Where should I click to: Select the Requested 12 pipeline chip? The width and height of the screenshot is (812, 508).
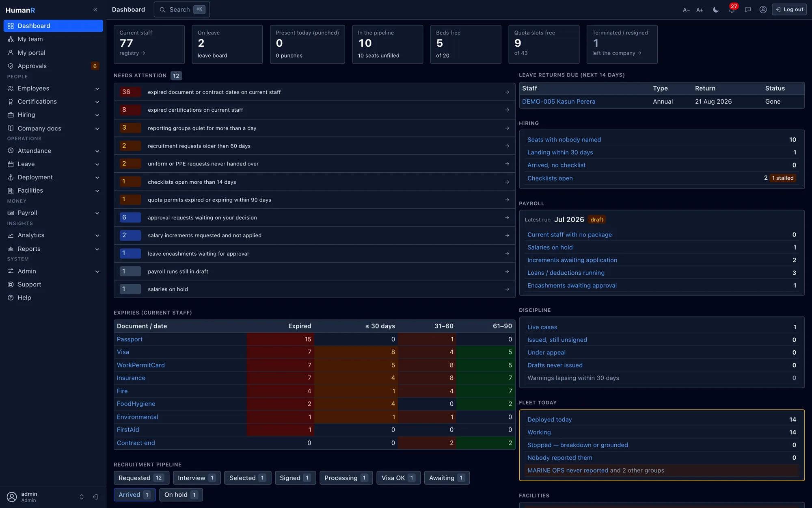tap(141, 478)
